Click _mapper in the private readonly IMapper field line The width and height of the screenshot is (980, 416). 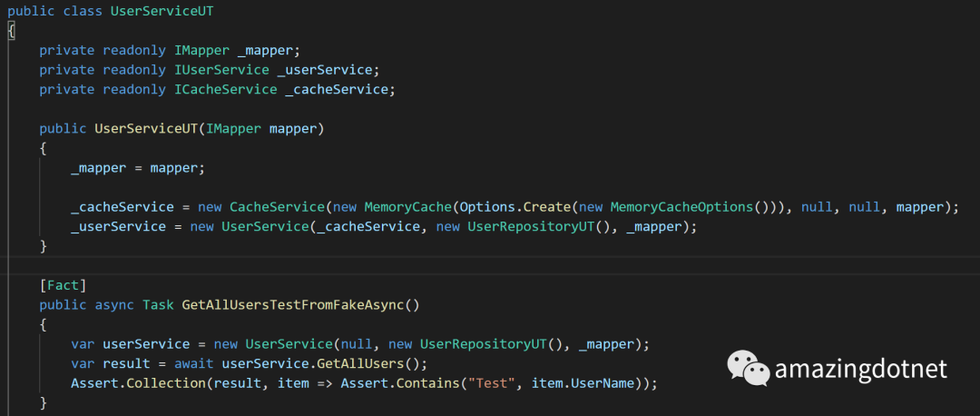tap(265, 50)
